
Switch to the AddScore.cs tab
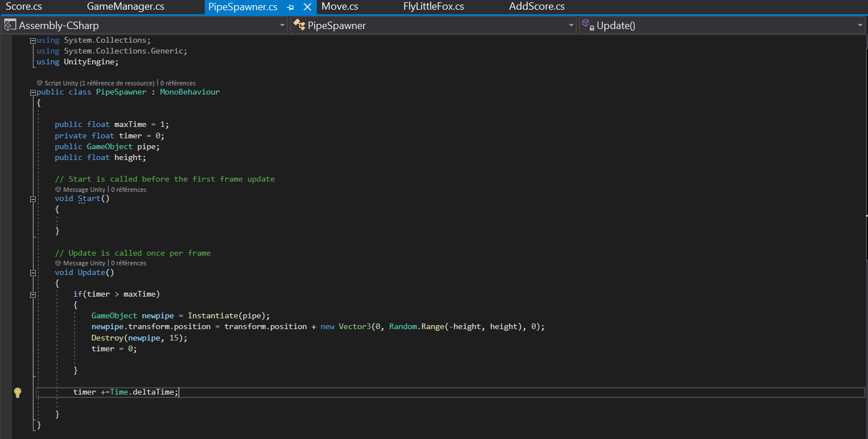pos(537,7)
